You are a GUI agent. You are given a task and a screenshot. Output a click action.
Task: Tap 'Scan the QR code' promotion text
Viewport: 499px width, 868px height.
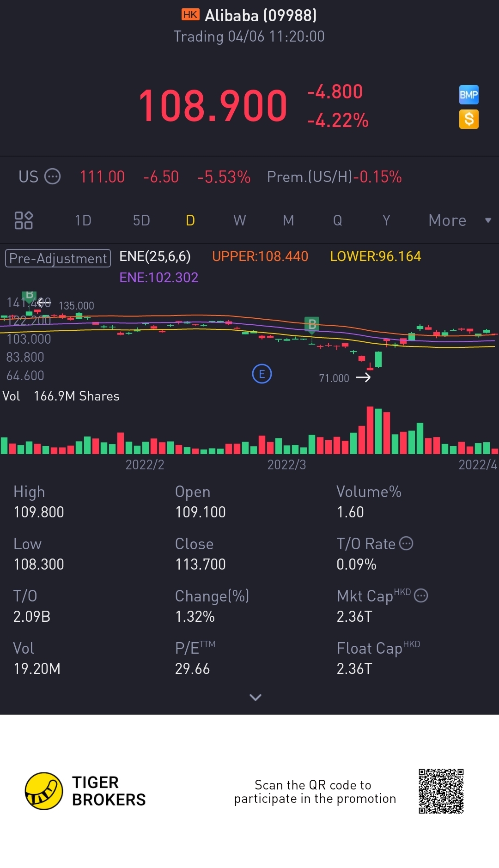tap(315, 792)
